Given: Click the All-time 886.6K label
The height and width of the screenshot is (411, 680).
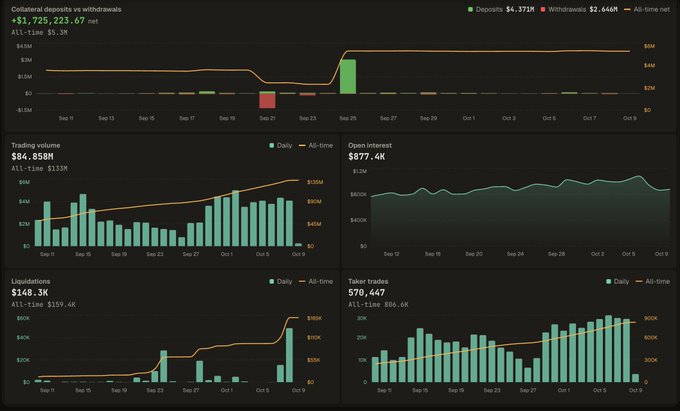Looking at the screenshot, I should [x=378, y=305].
